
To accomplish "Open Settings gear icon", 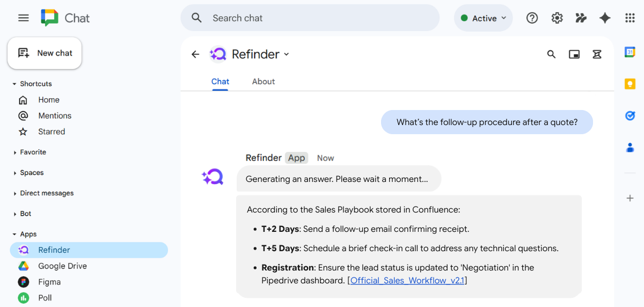I will pyautogui.click(x=557, y=18).
